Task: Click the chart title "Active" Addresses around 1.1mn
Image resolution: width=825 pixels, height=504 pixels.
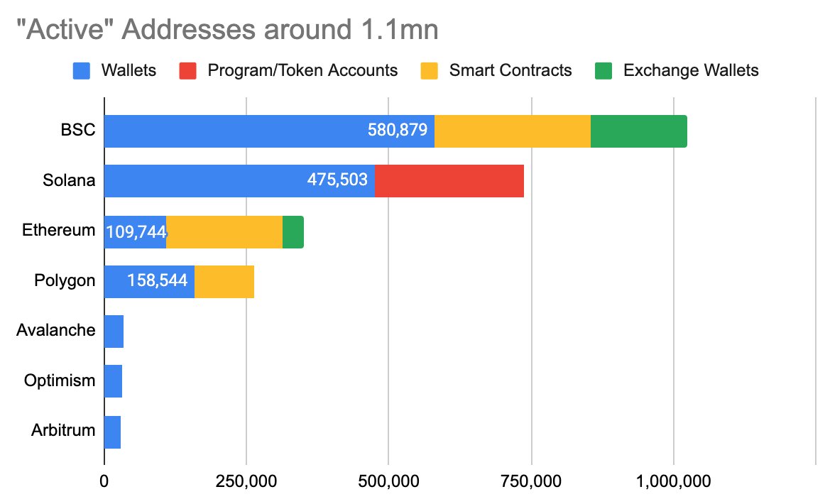Action: coord(227,29)
